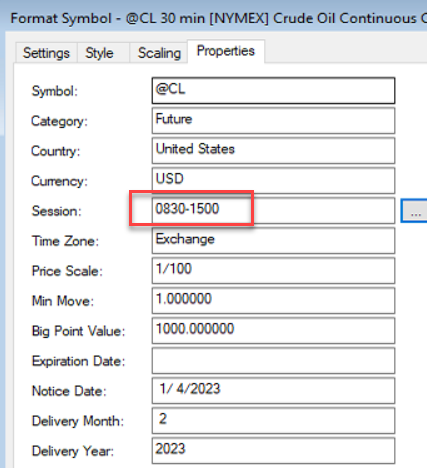Click the Symbol field containing @CL

pos(273,91)
